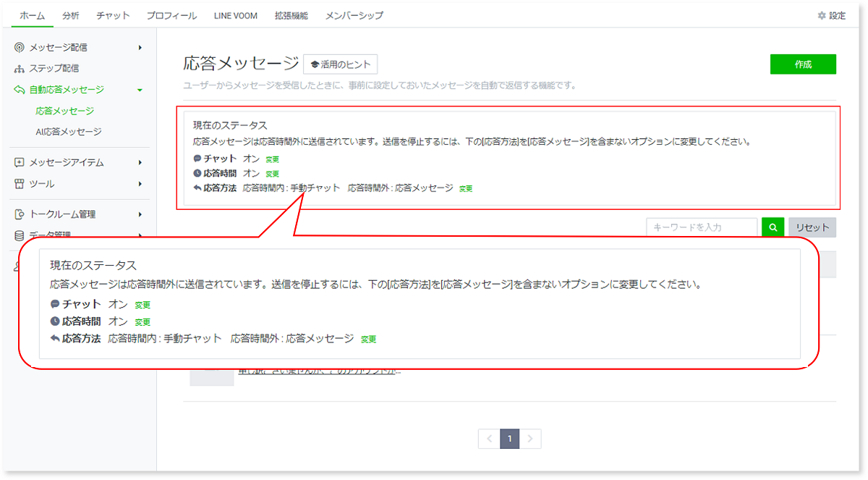
Task: Change 応答方法 settings with its 変更 link
Action: coord(466,188)
